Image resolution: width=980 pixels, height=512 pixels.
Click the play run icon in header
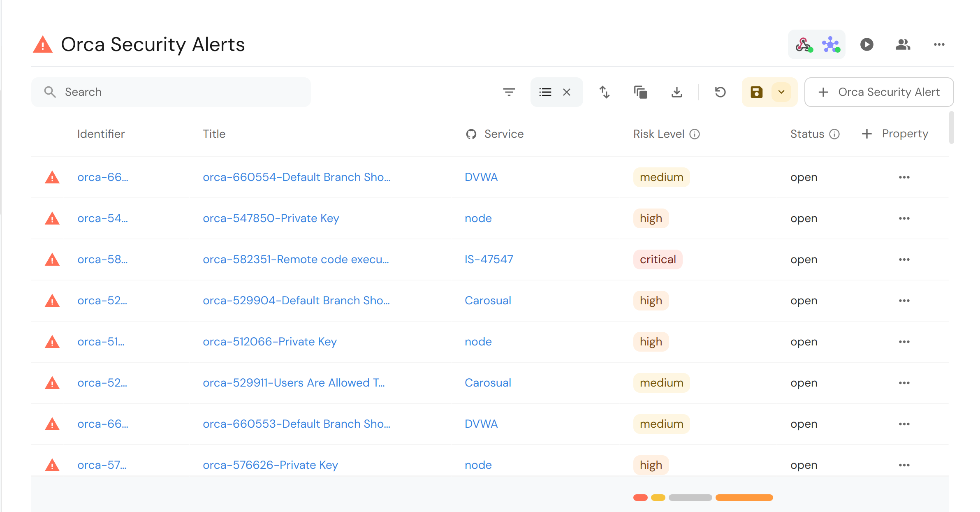click(x=866, y=44)
